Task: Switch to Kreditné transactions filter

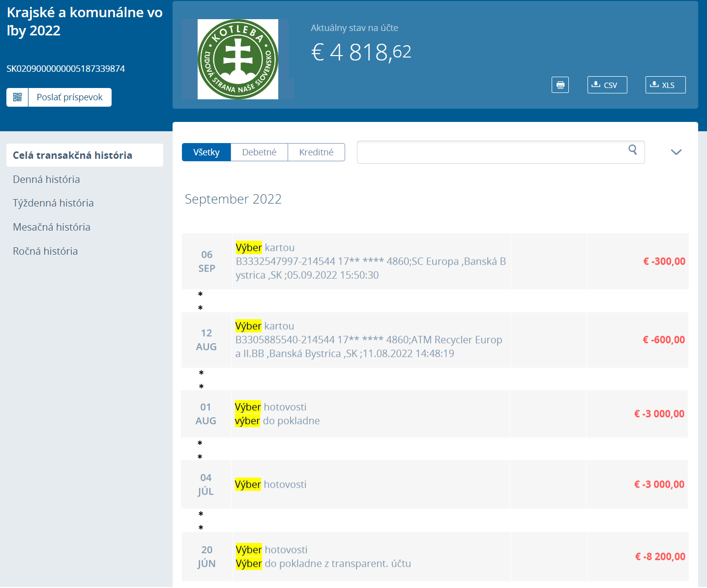Action: click(x=316, y=152)
